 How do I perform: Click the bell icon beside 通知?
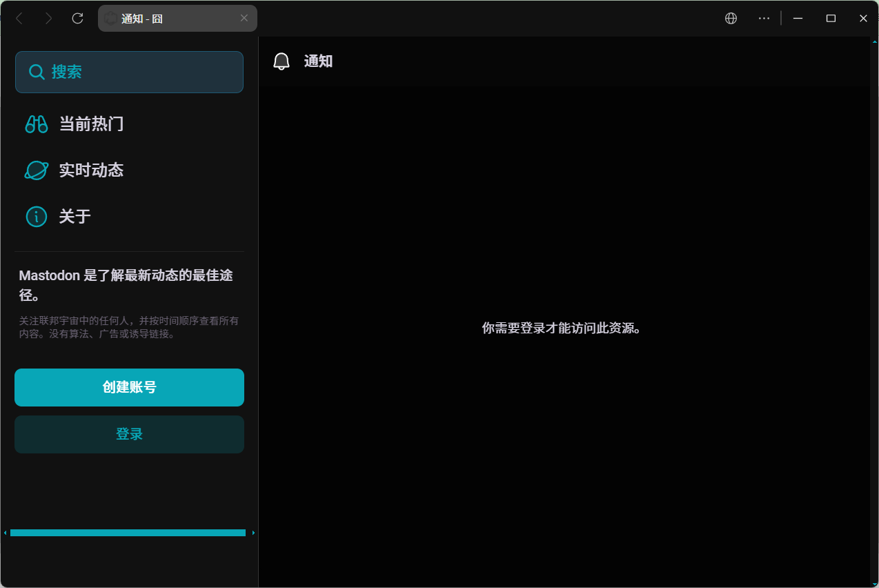282,61
